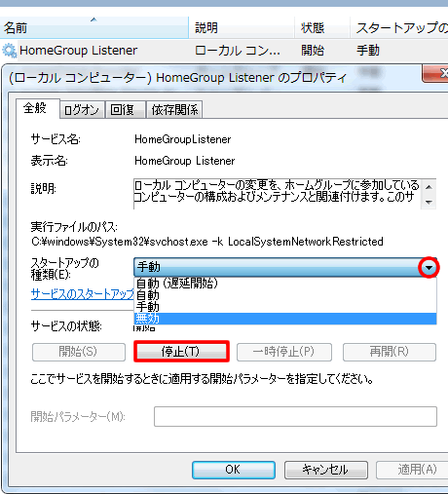Choose 自動 (遅延開始) from the list

[285, 284]
